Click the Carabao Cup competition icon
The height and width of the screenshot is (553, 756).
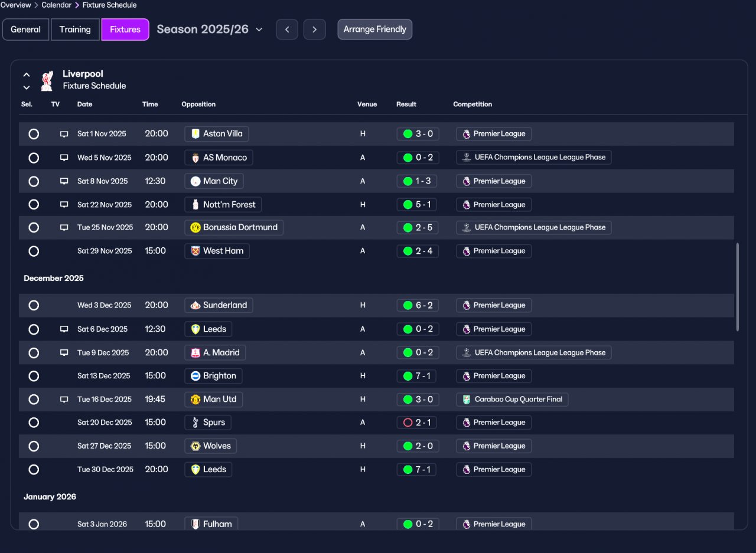[467, 400]
